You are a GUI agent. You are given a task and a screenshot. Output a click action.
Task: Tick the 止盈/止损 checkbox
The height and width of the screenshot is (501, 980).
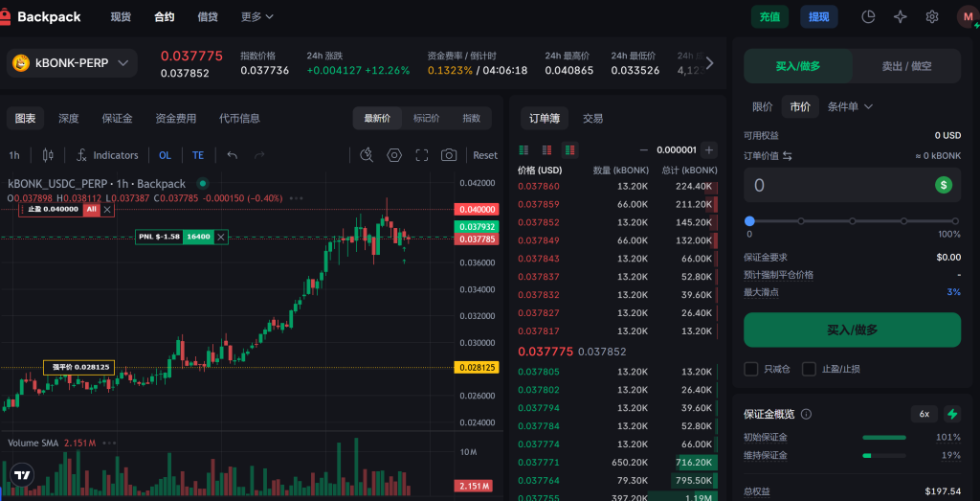coord(809,369)
